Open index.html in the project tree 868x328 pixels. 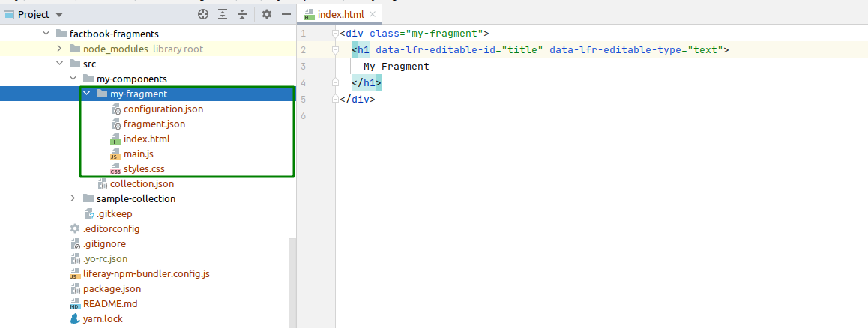(x=147, y=139)
